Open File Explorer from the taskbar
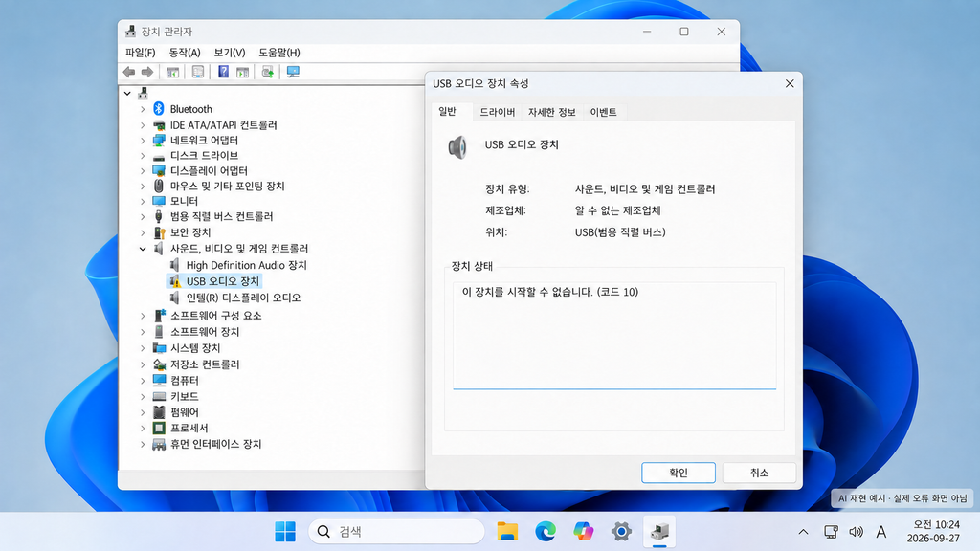The width and height of the screenshot is (980, 551). [x=507, y=532]
